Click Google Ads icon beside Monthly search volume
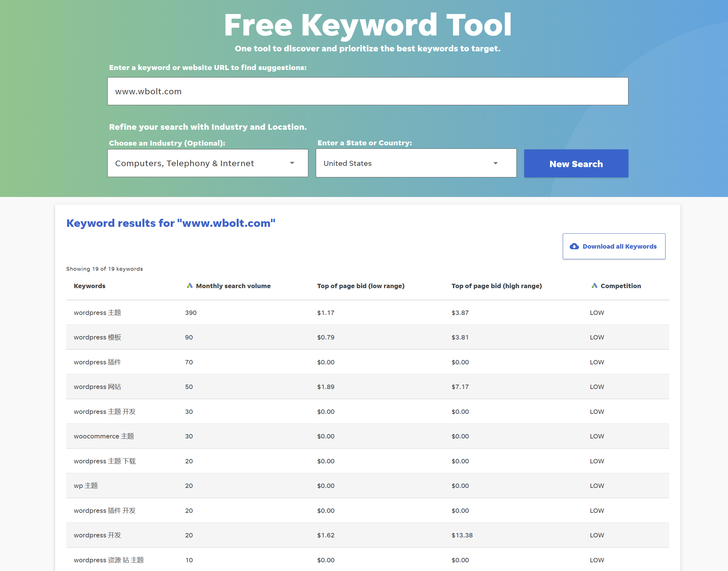 click(189, 286)
